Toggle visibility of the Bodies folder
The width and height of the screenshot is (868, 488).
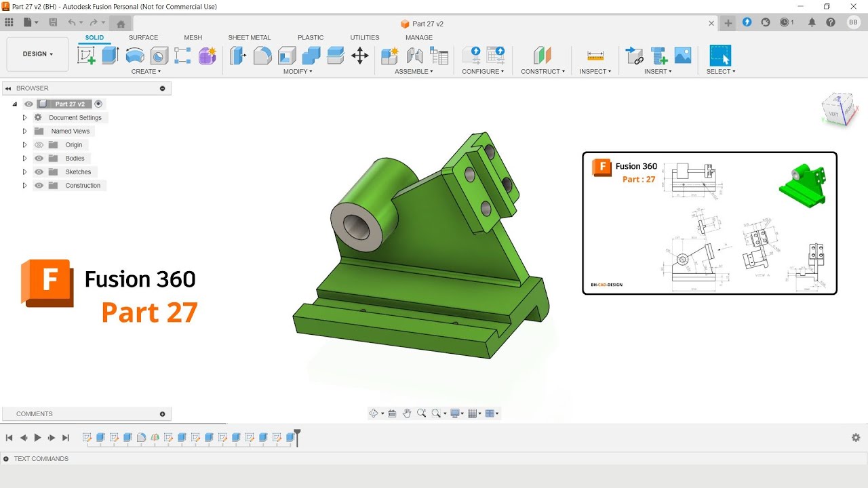pyautogui.click(x=39, y=159)
